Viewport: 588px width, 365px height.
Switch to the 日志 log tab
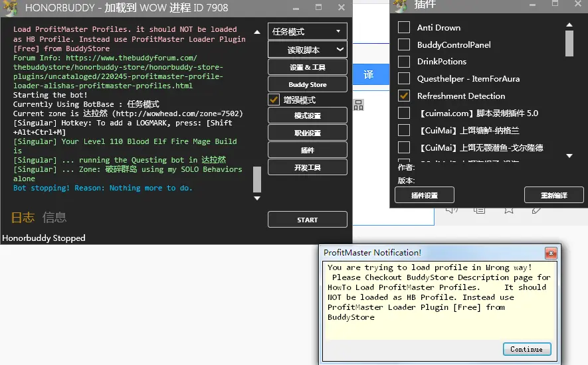[23, 218]
